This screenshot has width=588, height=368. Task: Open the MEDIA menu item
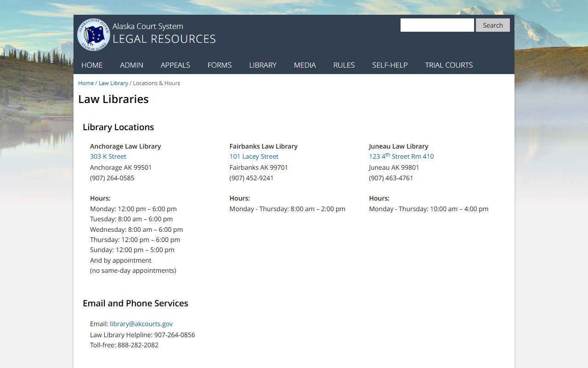pyautogui.click(x=305, y=65)
